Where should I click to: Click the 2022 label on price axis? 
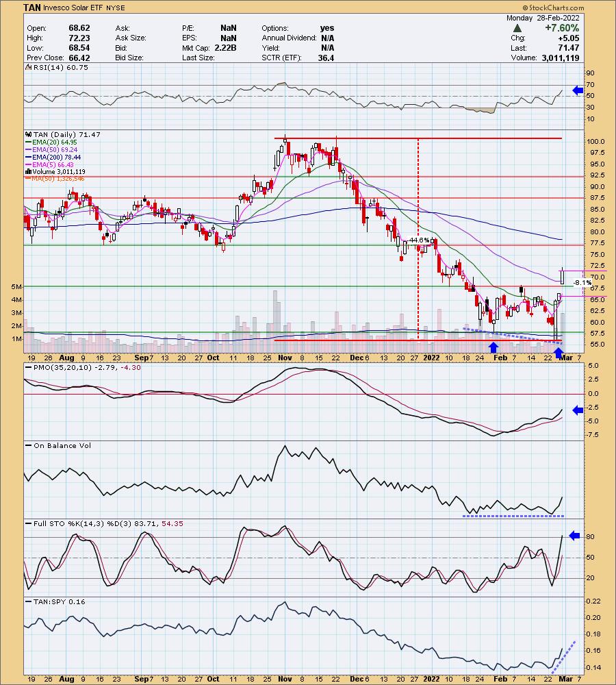pos(431,358)
